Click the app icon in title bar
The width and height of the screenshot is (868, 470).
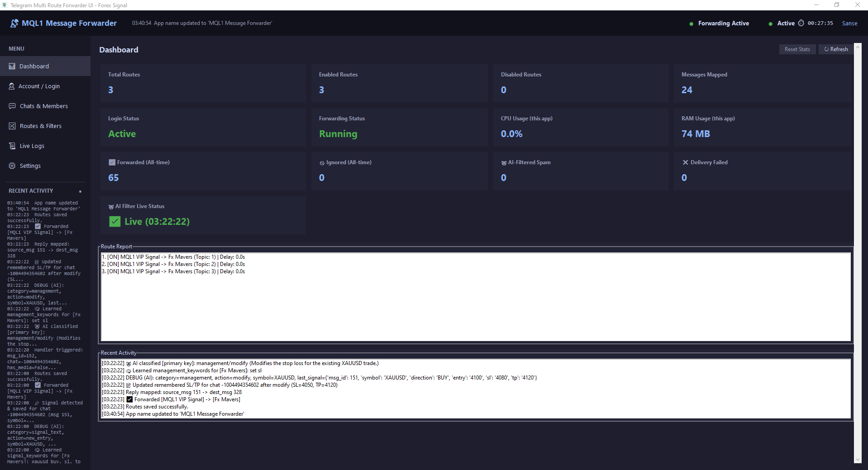(5, 5)
